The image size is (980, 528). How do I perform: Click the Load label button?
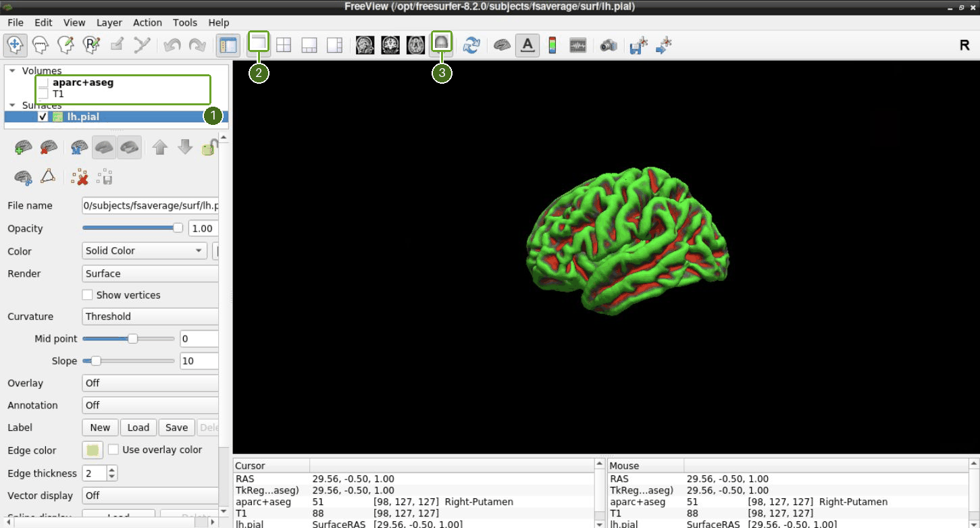coord(138,427)
